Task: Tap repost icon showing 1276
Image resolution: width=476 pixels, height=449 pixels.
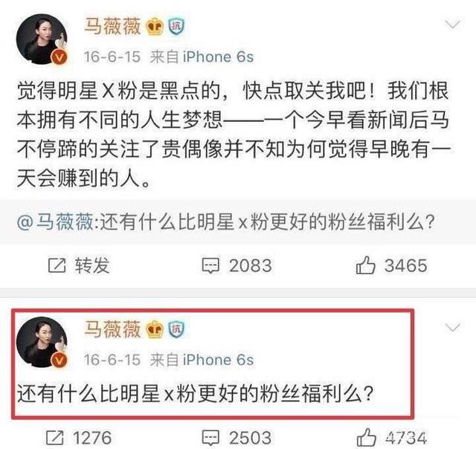Action: 55,438
